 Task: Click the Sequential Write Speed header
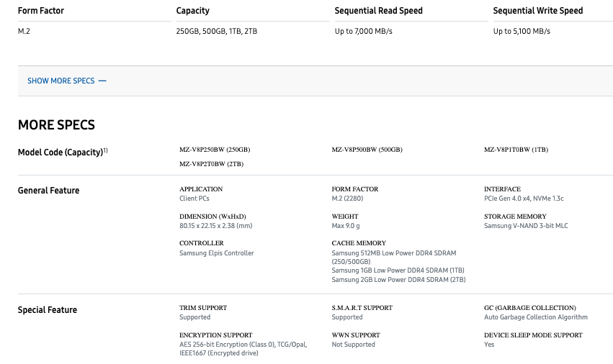(538, 11)
